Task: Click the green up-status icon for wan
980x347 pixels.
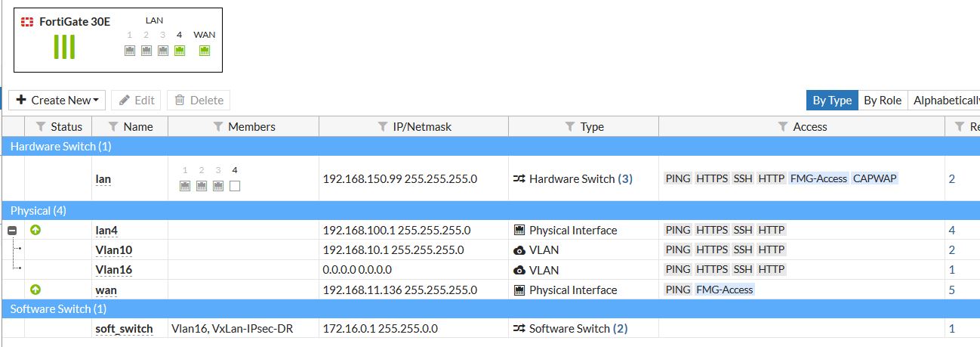Action: click(x=35, y=290)
